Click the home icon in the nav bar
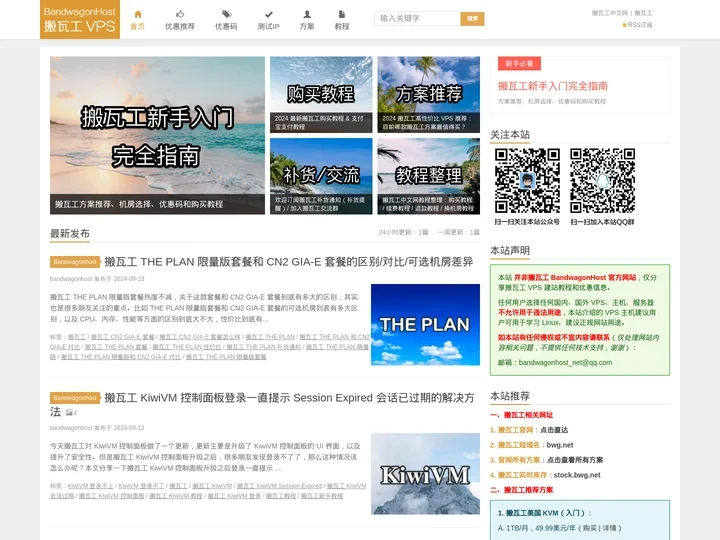The image size is (720, 540). click(138, 14)
